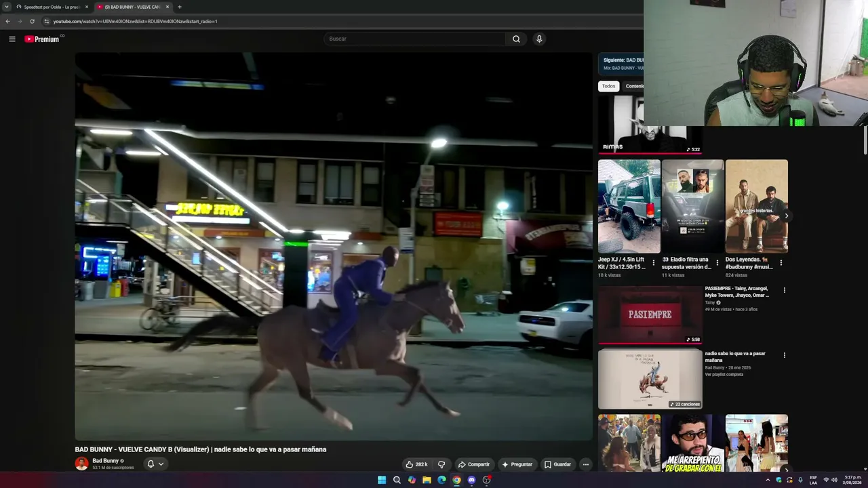Open the Dos Leyendas short thumbnail
This screenshot has width=868, height=488.
point(756,206)
